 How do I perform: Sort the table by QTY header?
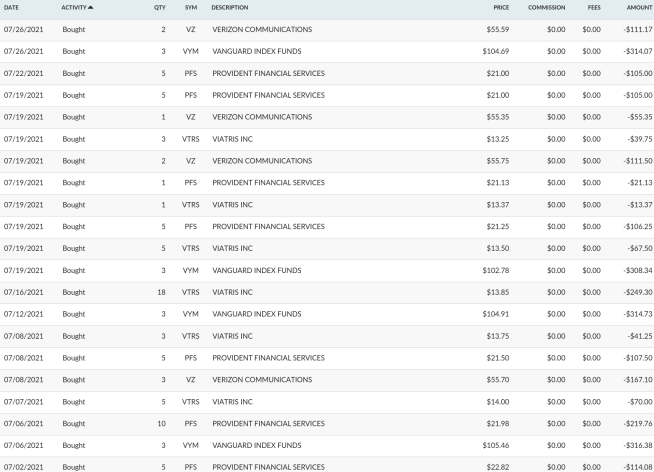[x=160, y=8]
